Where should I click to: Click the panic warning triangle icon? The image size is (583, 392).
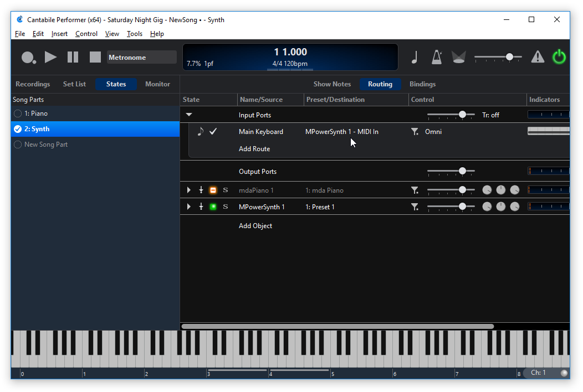pyautogui.click(x=538, y=57)
